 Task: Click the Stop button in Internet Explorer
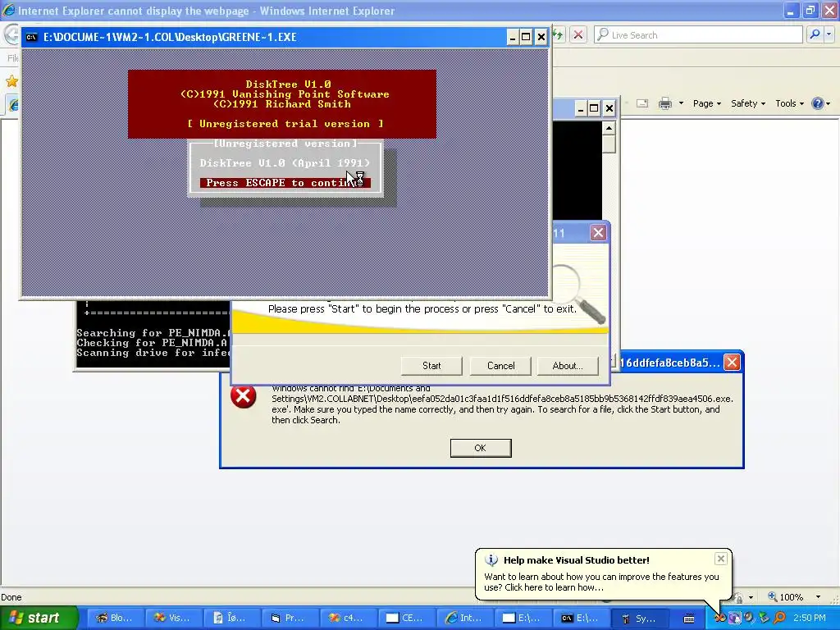(x=578, y=34)
